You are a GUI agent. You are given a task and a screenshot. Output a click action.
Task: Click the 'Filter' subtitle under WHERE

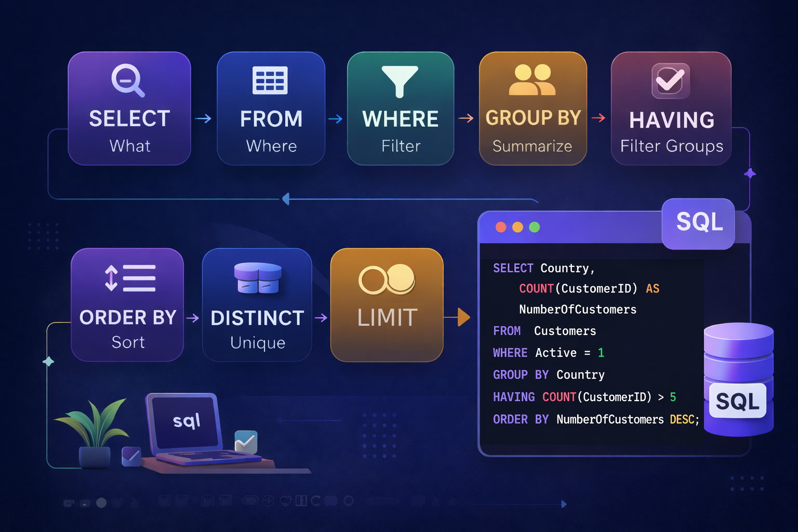point(401,146)
